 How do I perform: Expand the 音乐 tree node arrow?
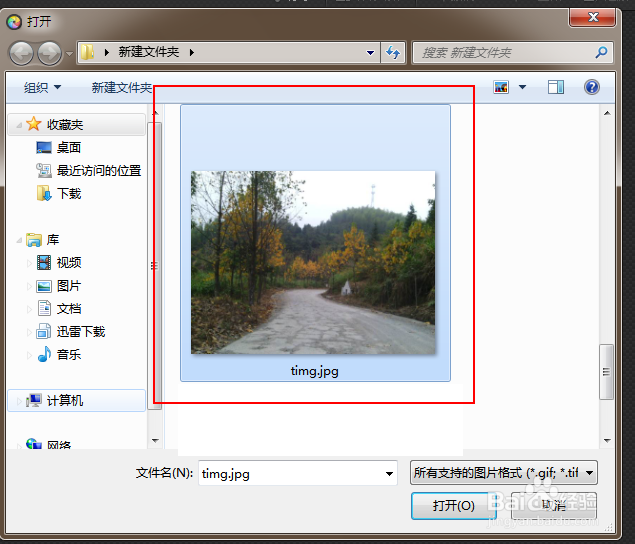click(29, 355)
